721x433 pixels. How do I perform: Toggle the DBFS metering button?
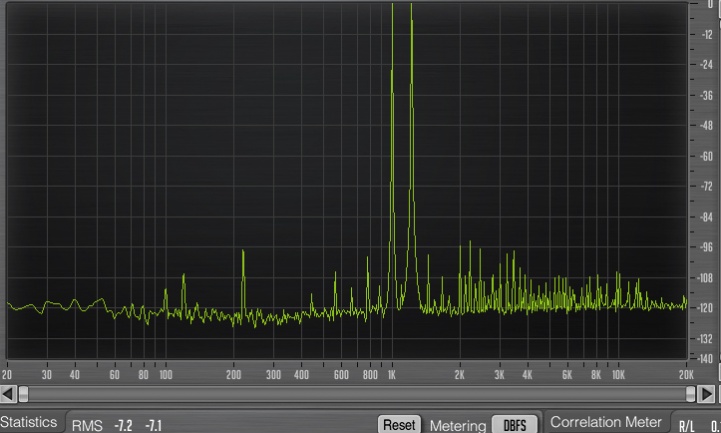pyautogui.click(x=515, y=425)
